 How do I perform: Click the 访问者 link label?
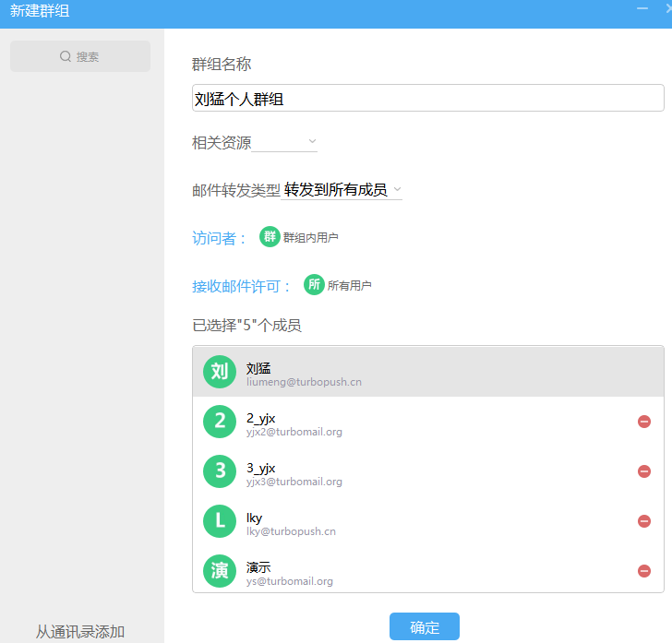220,238
